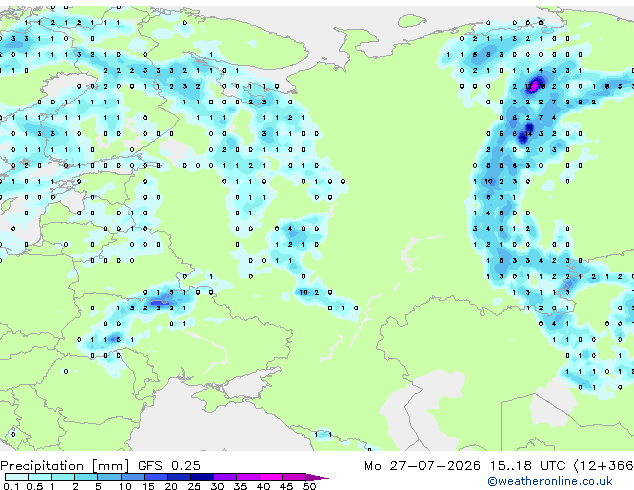Click the '[mm]' unit label

[110, 466]
